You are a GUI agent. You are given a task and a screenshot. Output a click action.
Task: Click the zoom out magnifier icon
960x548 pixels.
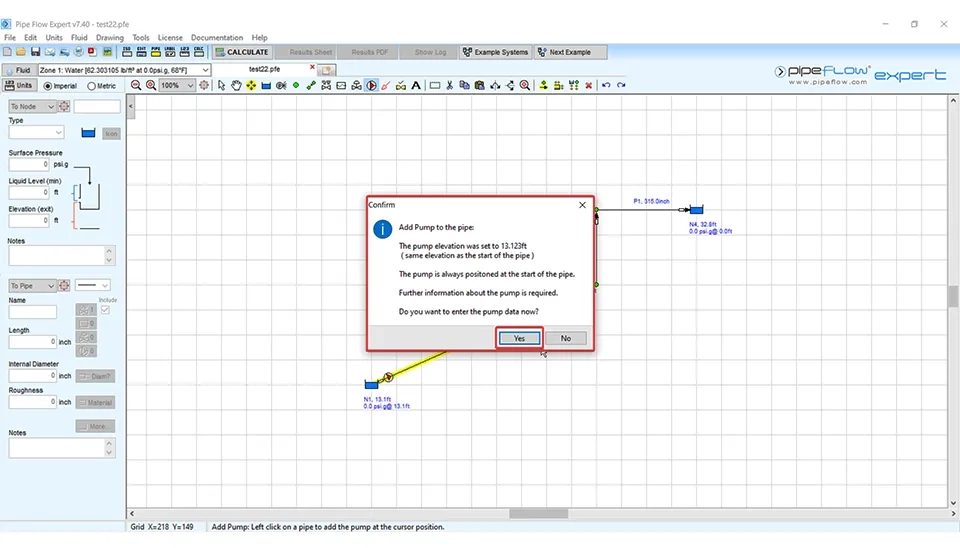tap(136, 86)
